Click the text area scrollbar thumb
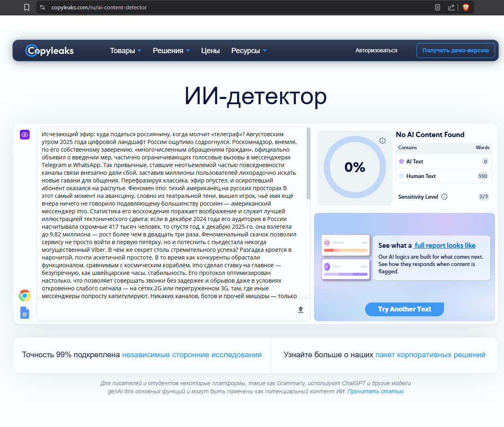504x427 pixels. [308, 163]
